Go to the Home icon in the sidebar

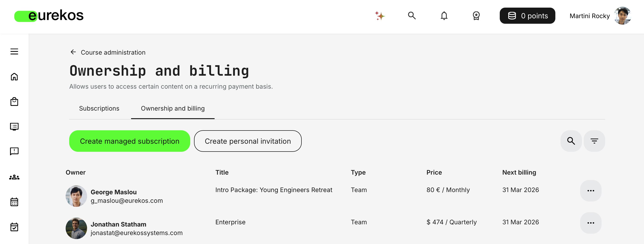pyautogui.click(x=14, y=76)
